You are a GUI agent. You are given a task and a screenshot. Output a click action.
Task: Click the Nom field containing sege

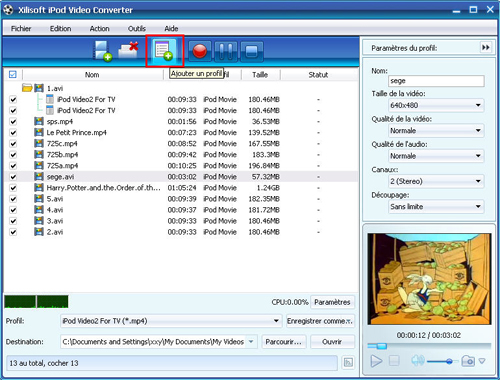(436, 81)
